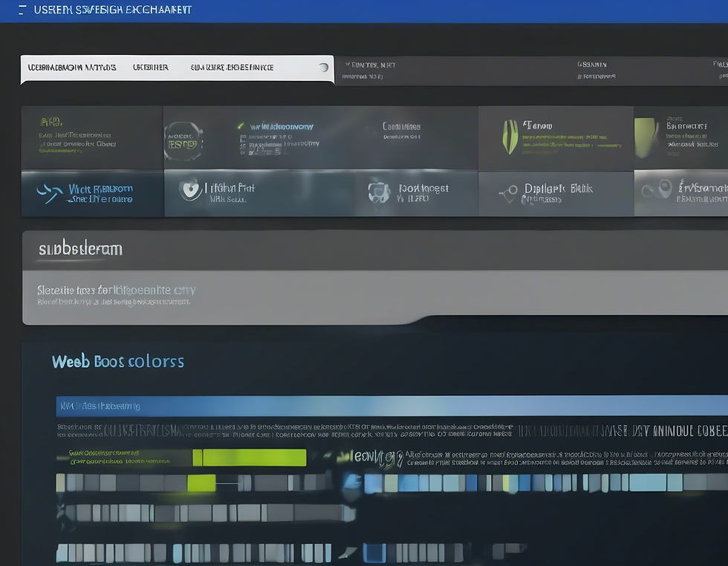Screen dimensions: 728x566
Task: Switch to the short middle tab in the white bar
Action: tap(150, 68)
